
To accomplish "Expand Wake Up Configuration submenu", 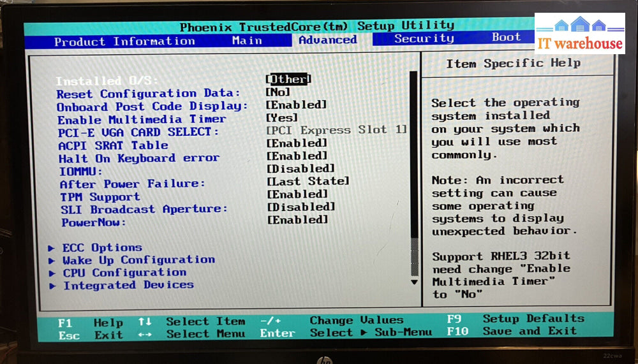I will pyautogui.click(x=138, y=260).
